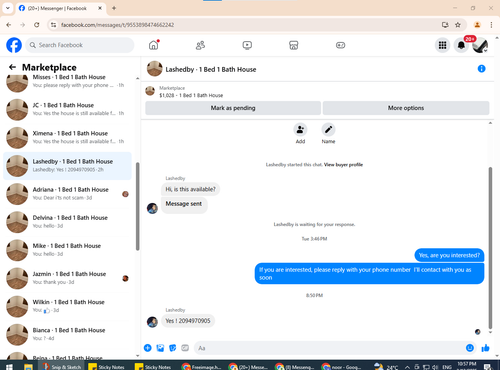Viewport: 500px width, 370px height.
Task: Open Chrome profile icon
Action: 477,25
